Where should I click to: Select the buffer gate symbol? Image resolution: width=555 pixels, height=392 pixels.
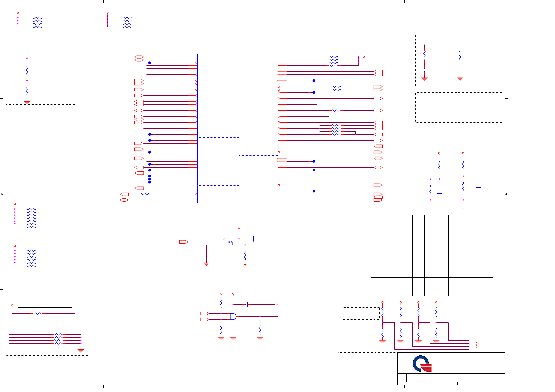pyautogui.click(x=230, y=242)
